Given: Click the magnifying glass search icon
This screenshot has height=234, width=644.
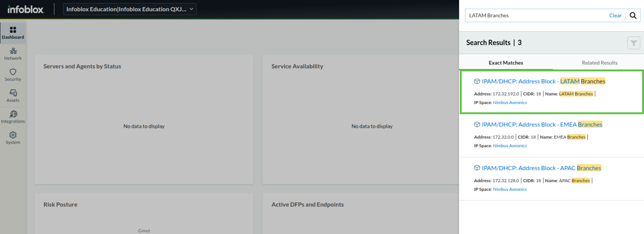Looking at the screenshot, I should pyautogui.click(x=633, y=16).
